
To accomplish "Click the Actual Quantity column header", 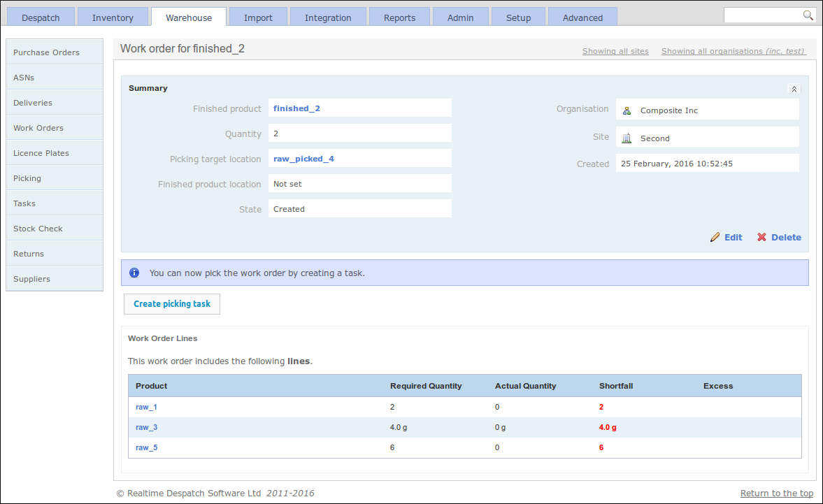I will [x=525, y=386].
